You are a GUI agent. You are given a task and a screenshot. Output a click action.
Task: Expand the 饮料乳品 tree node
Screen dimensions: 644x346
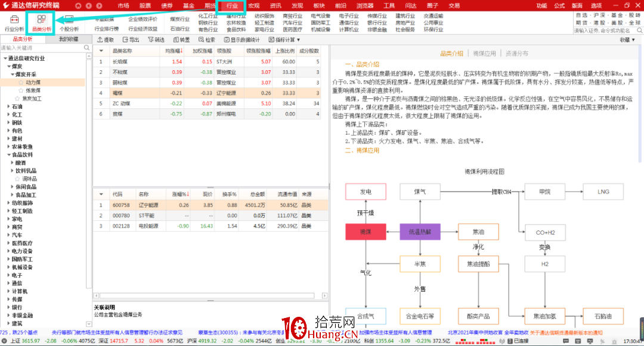pos(13,171)
